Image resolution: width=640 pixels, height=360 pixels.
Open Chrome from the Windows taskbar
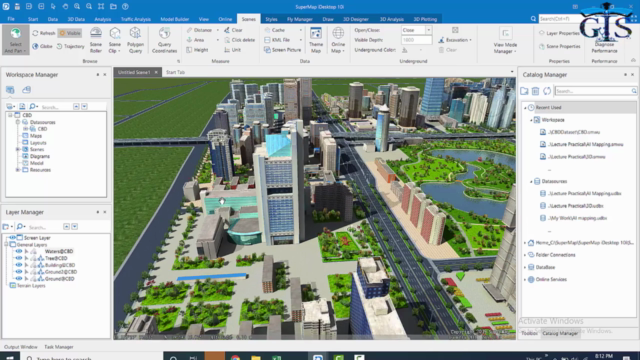pyautogui.click(x=235, y=357)
